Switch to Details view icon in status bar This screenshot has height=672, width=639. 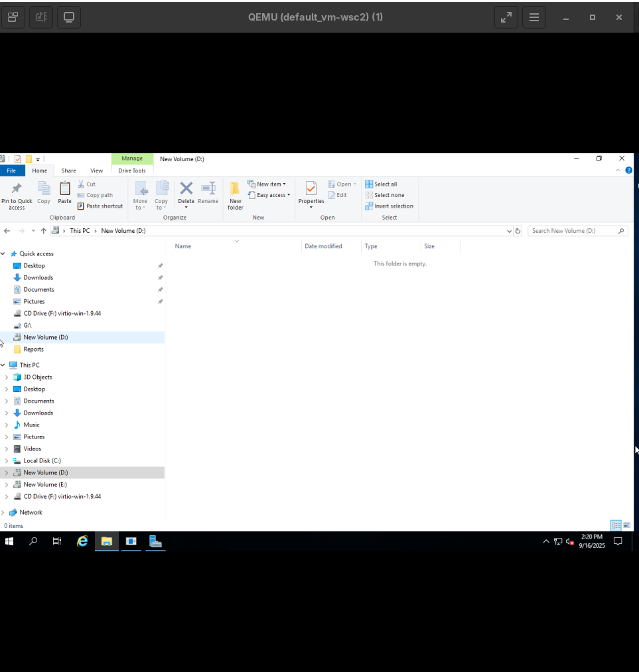(x=616, y=525)
